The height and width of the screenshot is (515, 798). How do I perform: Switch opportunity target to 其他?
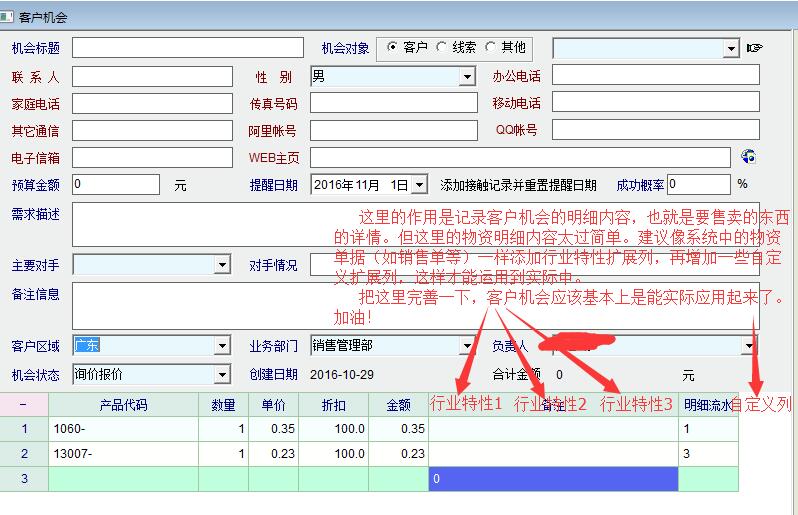point(490,47)
